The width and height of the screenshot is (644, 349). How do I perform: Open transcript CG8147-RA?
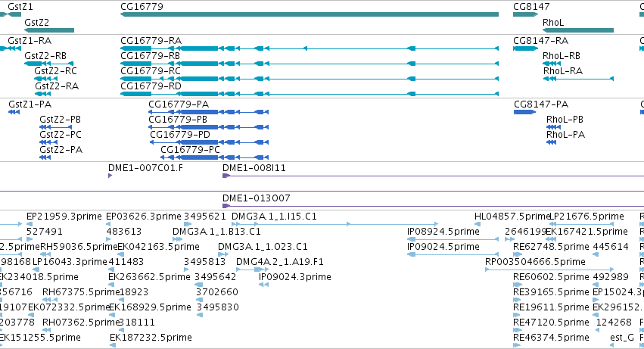(x=540, y=41)
